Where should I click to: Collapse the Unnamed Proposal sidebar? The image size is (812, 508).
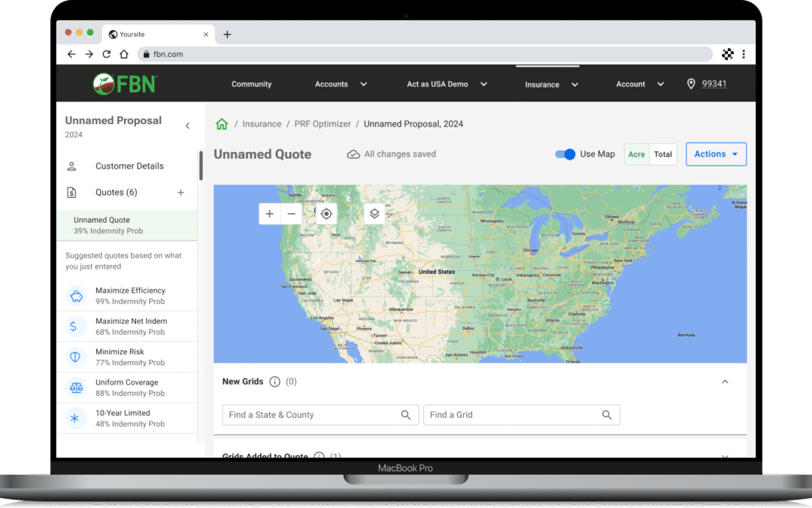(187, 126)
